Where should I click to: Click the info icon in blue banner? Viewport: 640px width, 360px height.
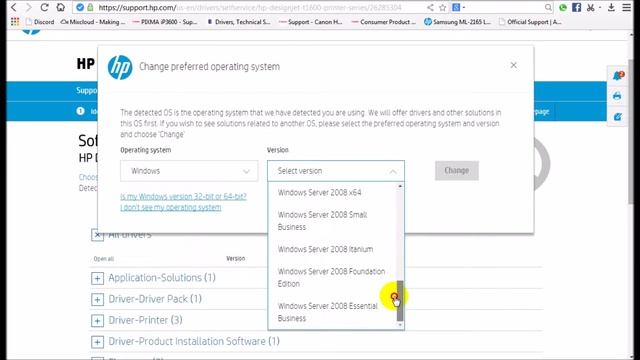click(80, 111)
